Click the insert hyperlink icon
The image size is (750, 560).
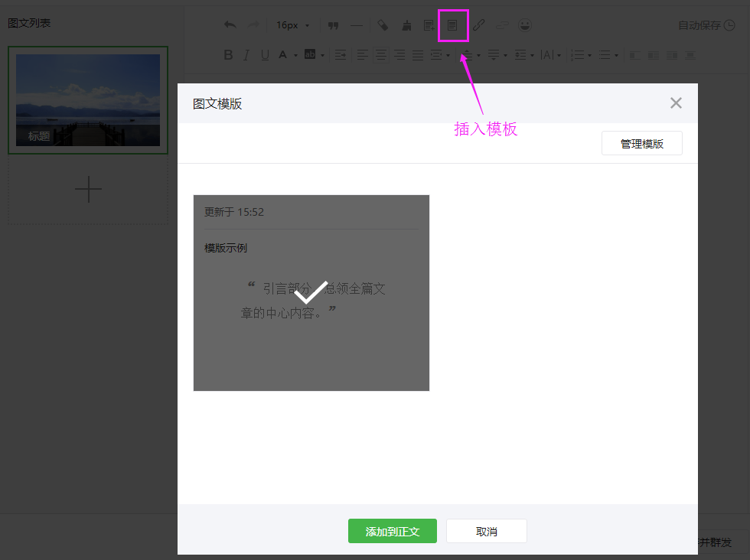(479, 25)
